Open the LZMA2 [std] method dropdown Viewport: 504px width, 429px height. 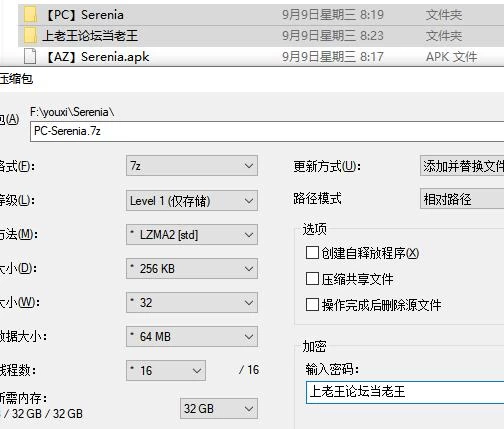[x=192, y=235]
